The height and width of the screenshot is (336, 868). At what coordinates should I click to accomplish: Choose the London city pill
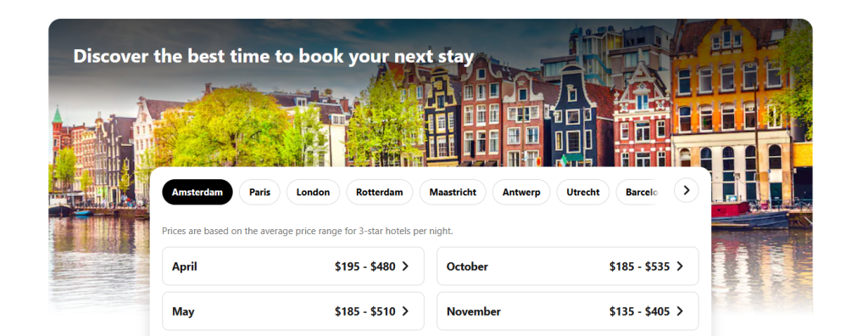[x=313, y=193]
